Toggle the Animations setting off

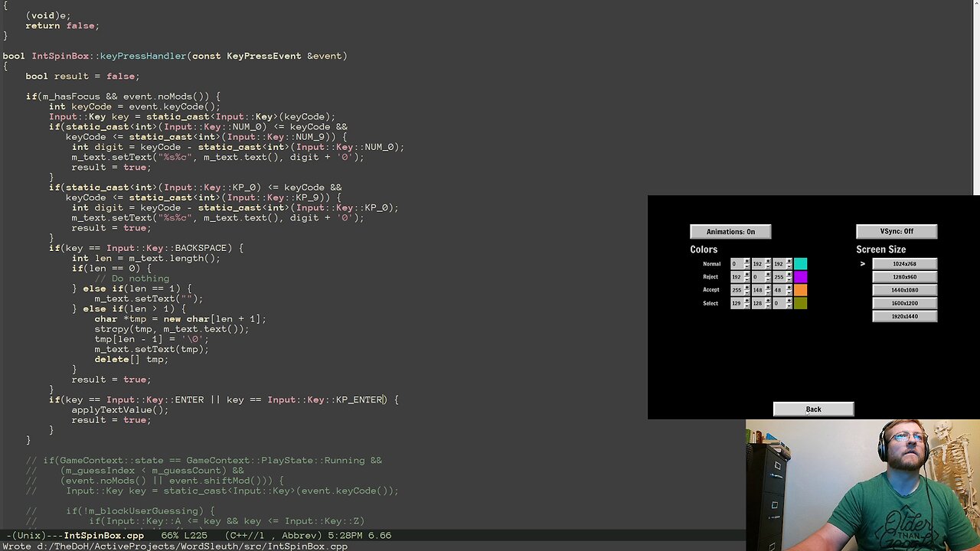click(x=730, y=231)
